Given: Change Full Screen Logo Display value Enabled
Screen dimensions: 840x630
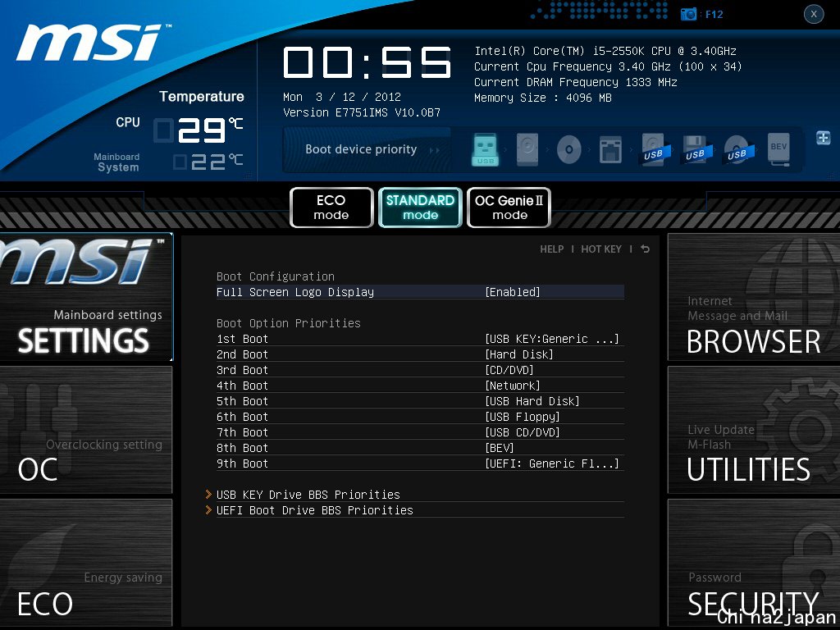Looking at the screenshot, I should coord(513,292).
